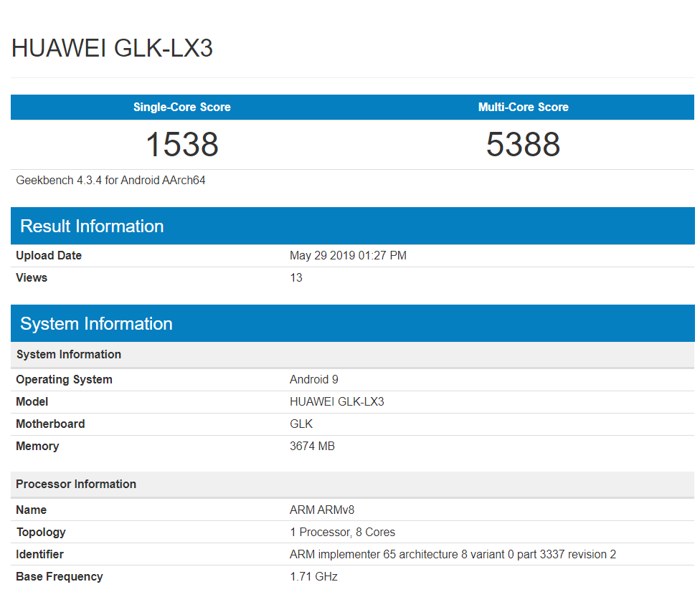The image size is (700, 592).
Task: Select the Motherboard value GLK
Action: pos(301,424)
